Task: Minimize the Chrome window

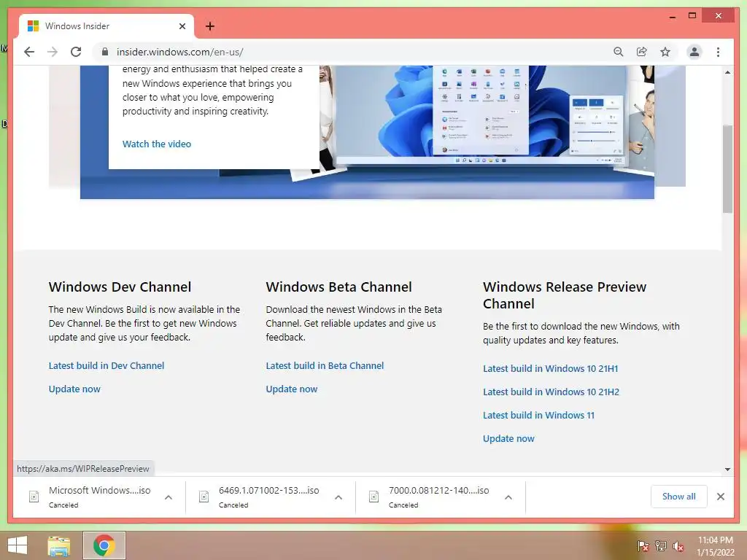Action: 672,16
